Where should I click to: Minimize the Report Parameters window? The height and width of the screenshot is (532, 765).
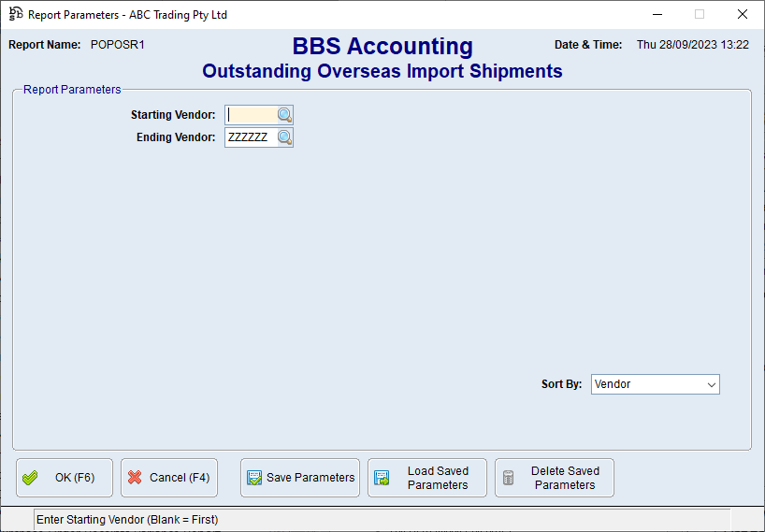click(x=657, y=14)
